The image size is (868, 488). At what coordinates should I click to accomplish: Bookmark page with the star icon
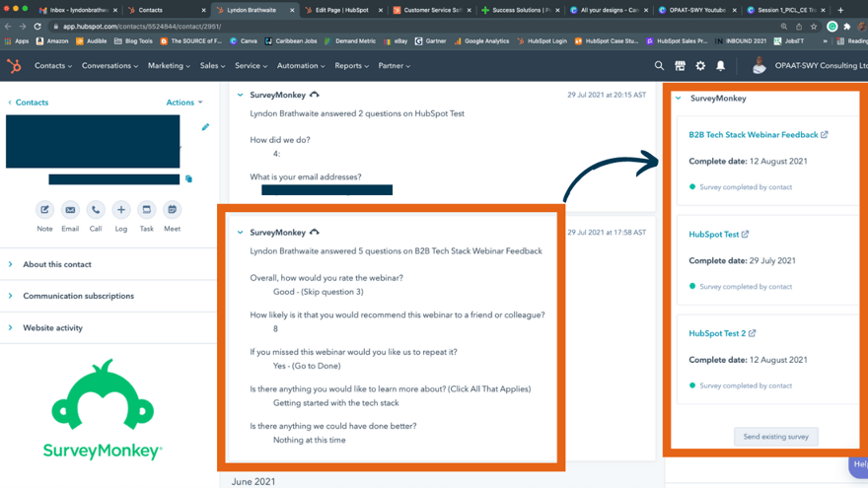click(814, 26)
